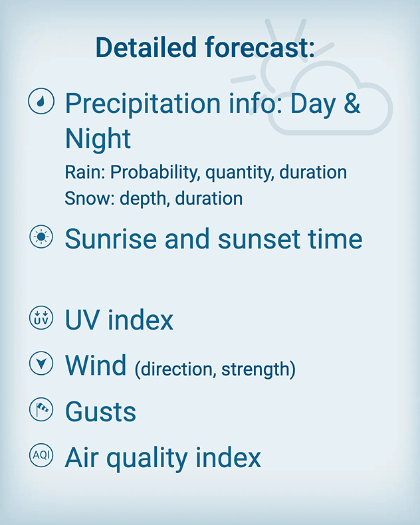The height and width of the screenshot is (525, 420).
Task: Select the 'Gusts' label
Action: coord(100,411)
